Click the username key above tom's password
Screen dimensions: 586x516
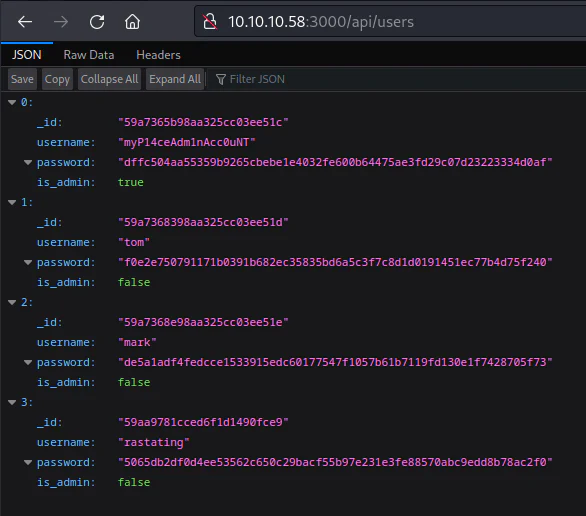[66, 242]
